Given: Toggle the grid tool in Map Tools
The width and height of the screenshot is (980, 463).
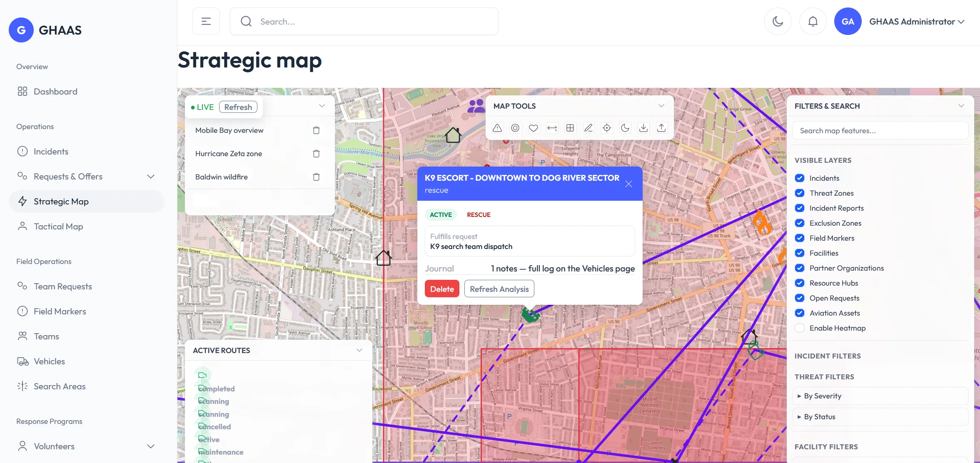Looking at the screenshot, I should coord(570,128).
